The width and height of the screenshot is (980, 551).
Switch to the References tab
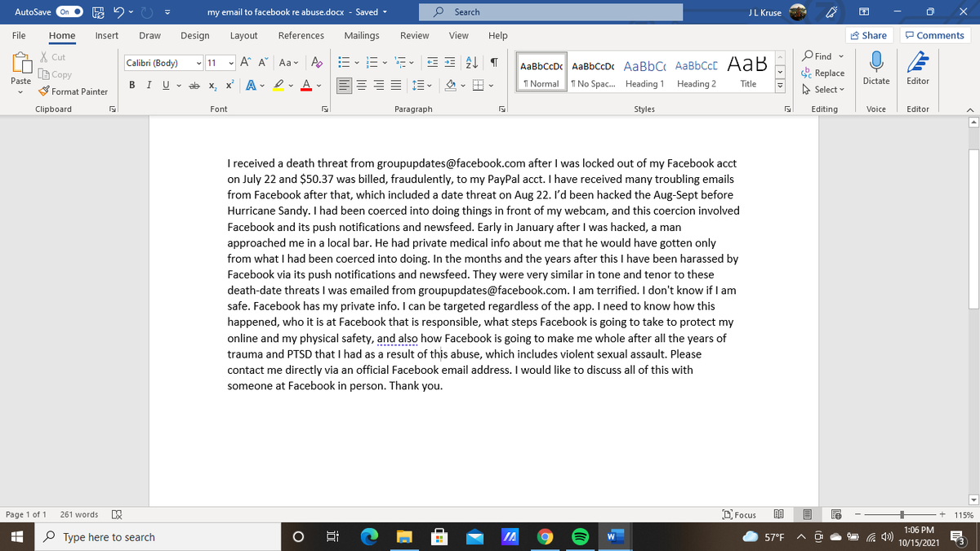click(301, 36)
